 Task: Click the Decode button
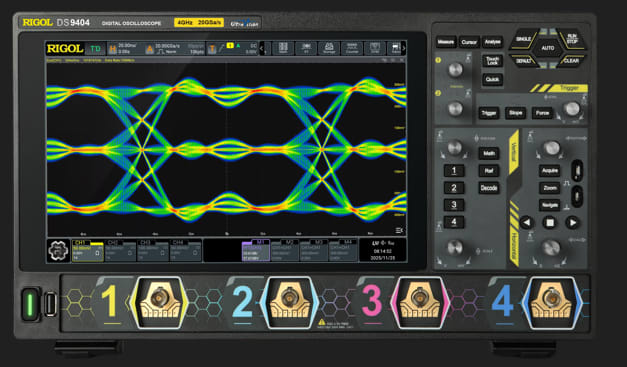pos(489,188)
